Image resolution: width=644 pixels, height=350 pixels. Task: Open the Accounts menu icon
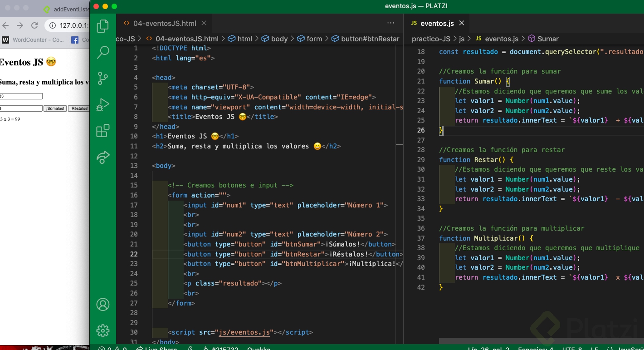(103, 304)
